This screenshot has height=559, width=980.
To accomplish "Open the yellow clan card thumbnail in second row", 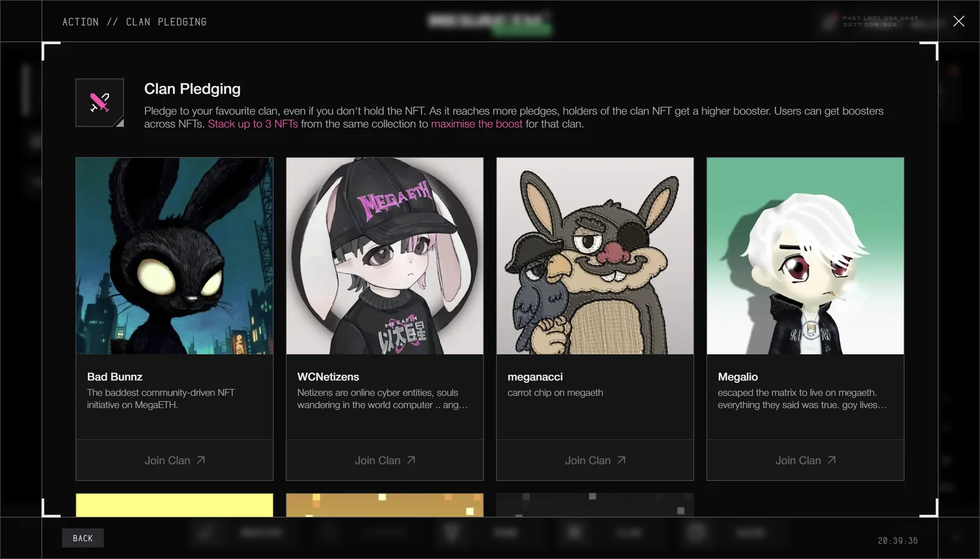I will tap(175, 505).
